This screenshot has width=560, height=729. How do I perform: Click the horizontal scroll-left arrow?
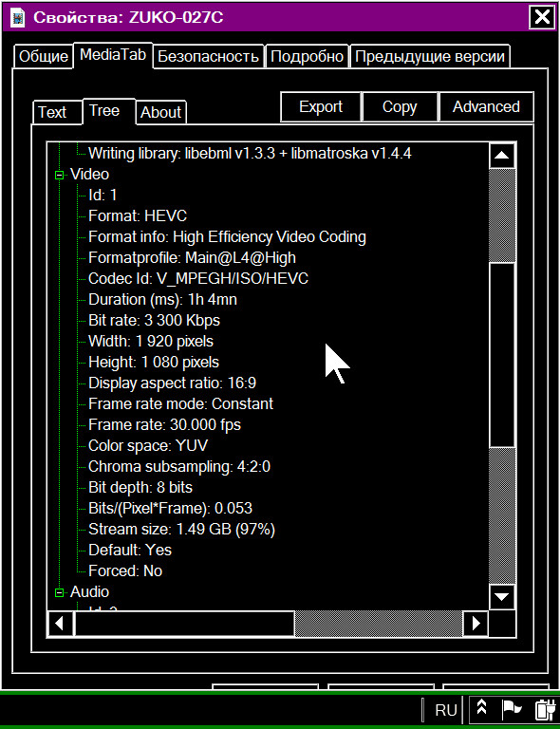tap(60, 624)
